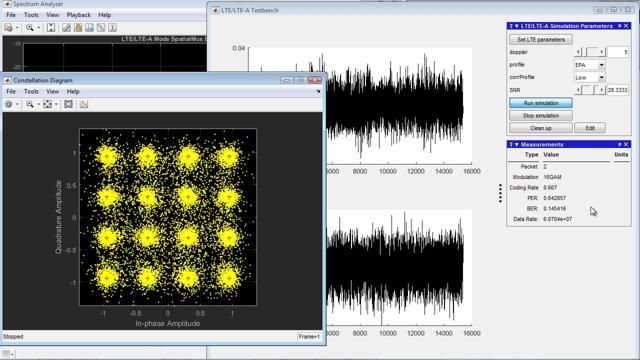Viewport: 640px width, 360px height.
Task: Click PER value 0.642857
Action: (x=555, y=198)
